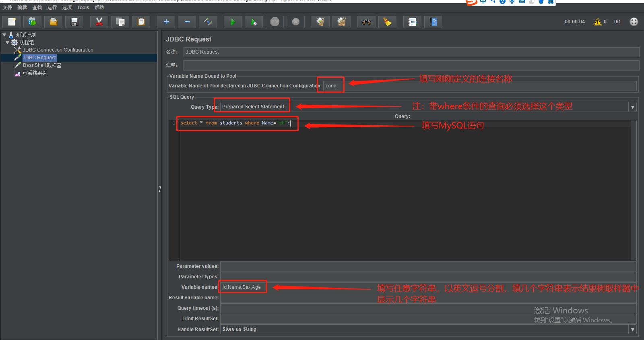Open the Templates icon
The width and height of the screenshot is (644, 340).
point(32,22)
